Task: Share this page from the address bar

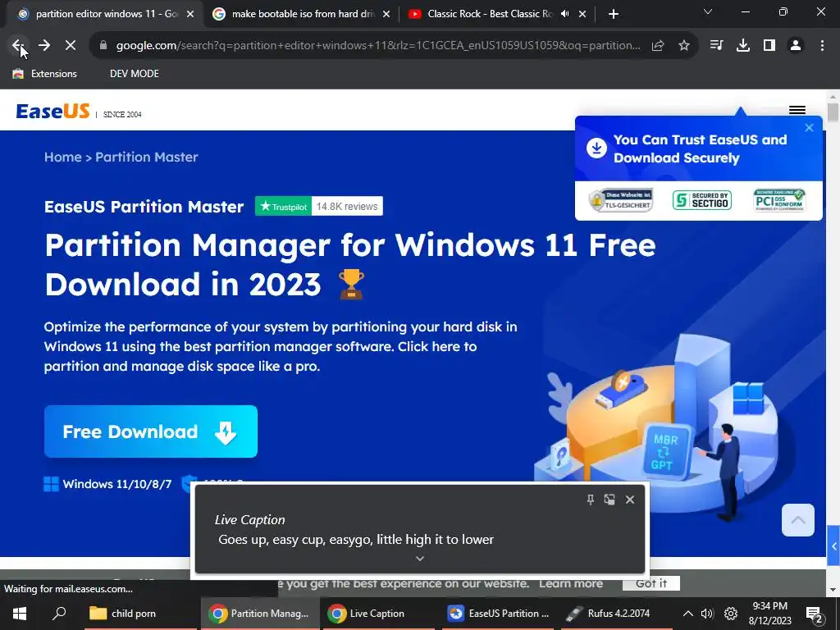Action: (x=658, y=46)
